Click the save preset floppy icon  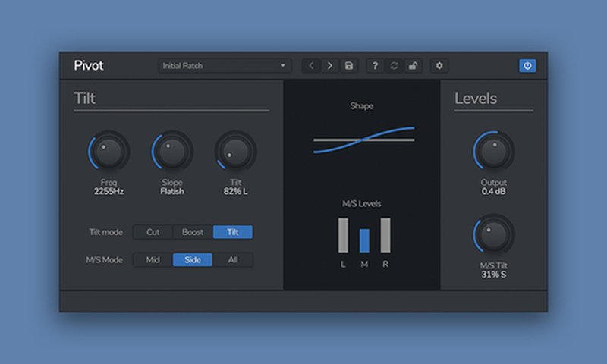349,66
